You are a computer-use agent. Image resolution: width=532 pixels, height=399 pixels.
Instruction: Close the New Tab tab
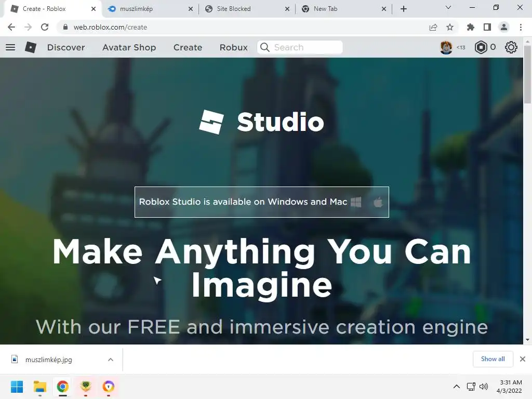[x=384, y=9]
